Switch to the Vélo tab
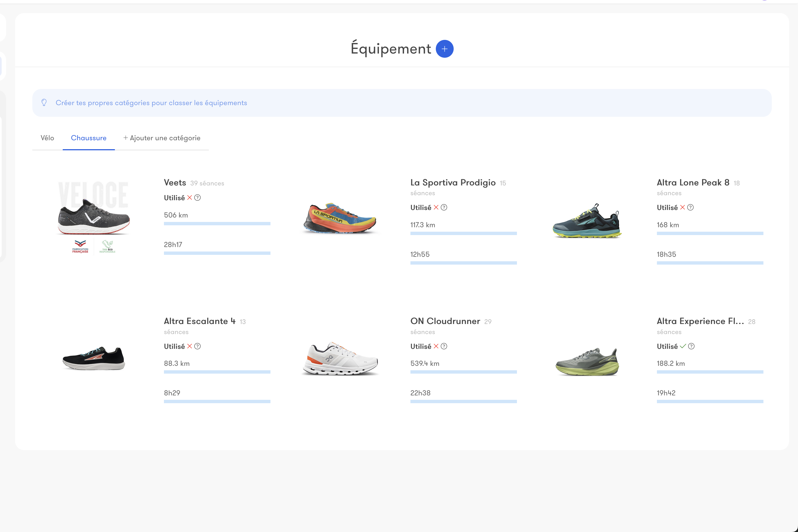Screen dimensions: 798x532 (x=47, y=138)
